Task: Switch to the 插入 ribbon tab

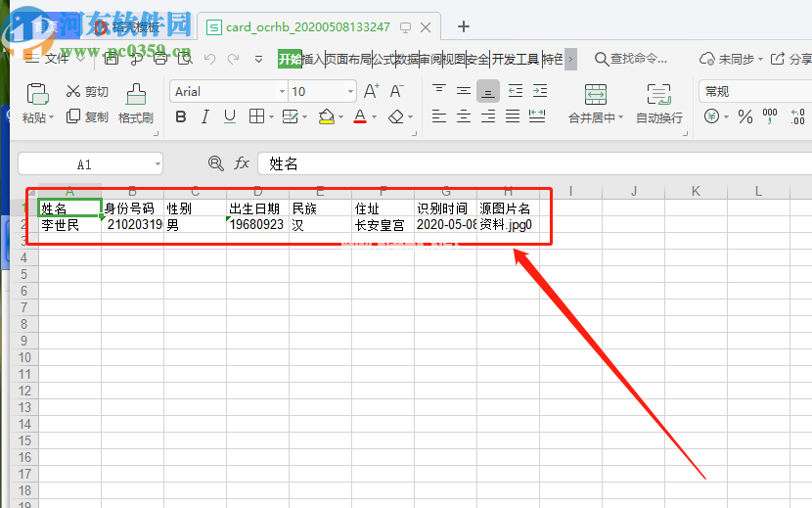Action: point(313,59)
